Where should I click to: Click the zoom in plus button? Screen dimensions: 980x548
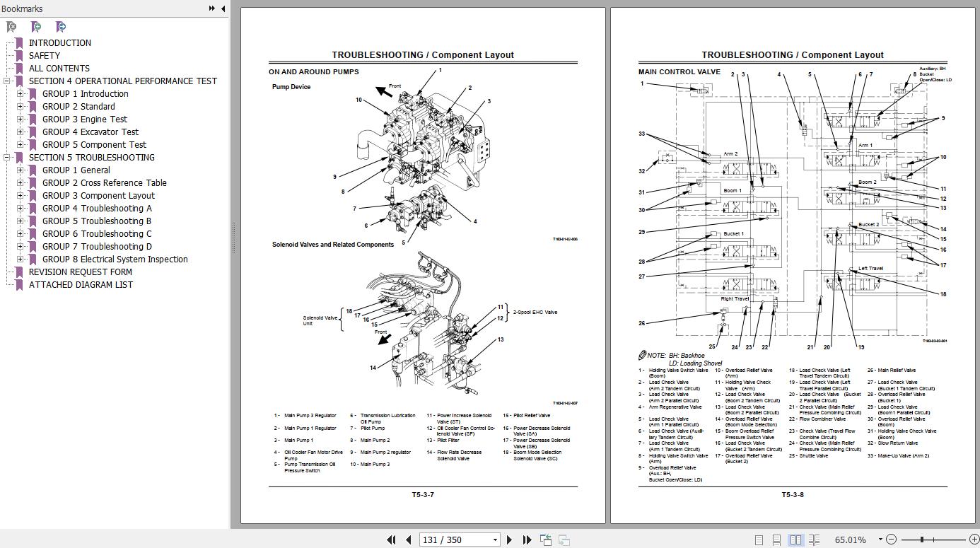[x=974, y=540]
